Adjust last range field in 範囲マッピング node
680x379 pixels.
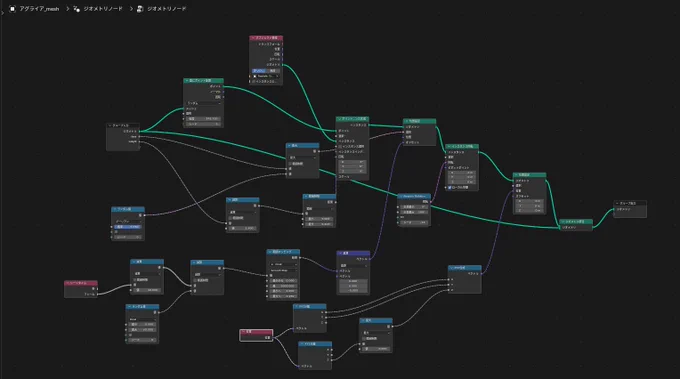(x=283, y=296)
